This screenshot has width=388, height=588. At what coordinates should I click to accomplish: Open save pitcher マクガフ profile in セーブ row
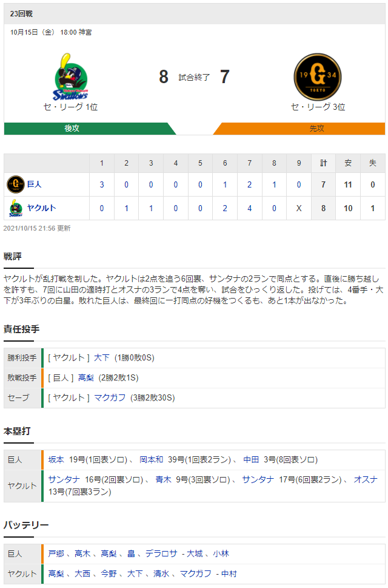point(110,397)
